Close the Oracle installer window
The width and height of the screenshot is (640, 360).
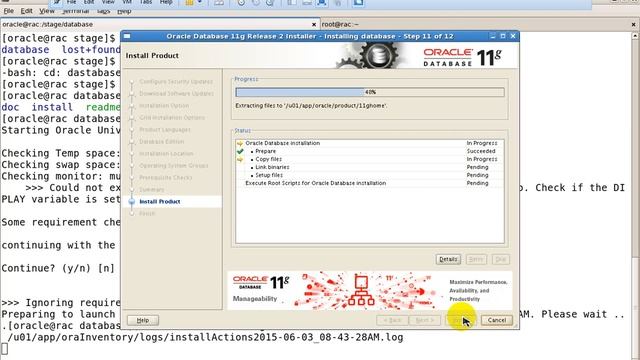[513, 36]
